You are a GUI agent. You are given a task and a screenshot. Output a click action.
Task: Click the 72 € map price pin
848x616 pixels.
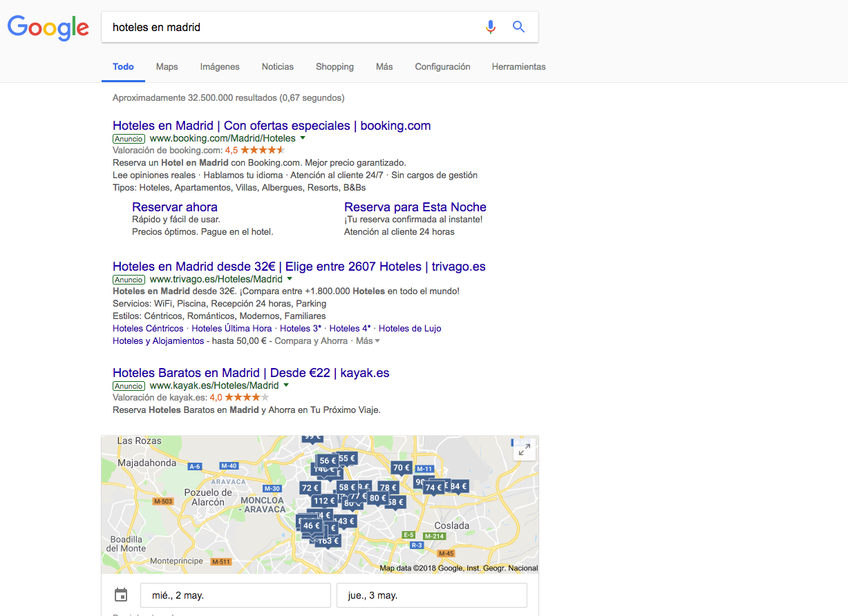tap(310, 488)
